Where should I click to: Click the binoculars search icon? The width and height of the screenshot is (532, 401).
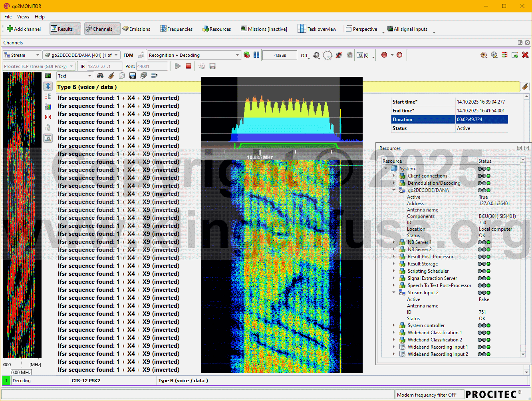[100, 76]
